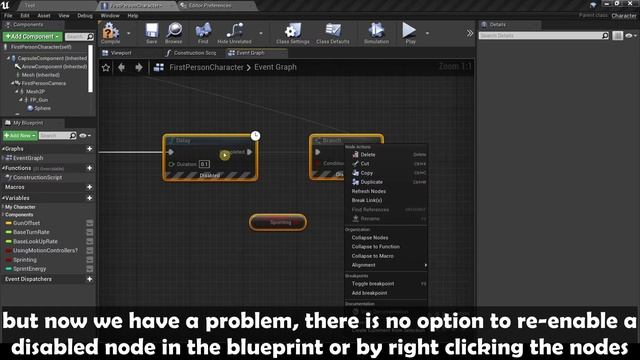Toggle Sprinting variable editable eye

point(90,260)
